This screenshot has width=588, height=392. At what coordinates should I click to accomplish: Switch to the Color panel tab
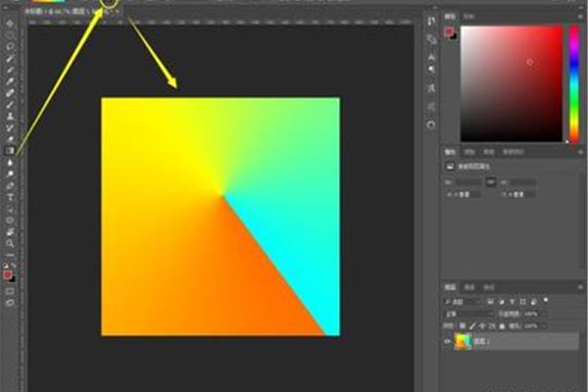(450, 16)
